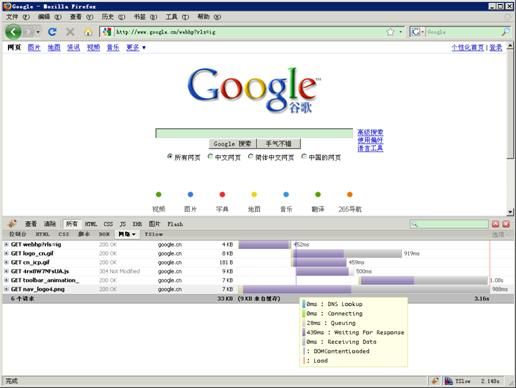The image size is (516, 388).
Task: Open the 查看 menu in the menu bar
Action: (x=81, y=17)
